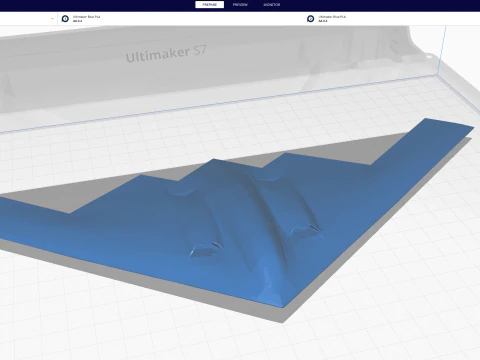480x360 pixels.
Task: Select the first extruder Ultimaker Blue PLA label
Action: 87,17
